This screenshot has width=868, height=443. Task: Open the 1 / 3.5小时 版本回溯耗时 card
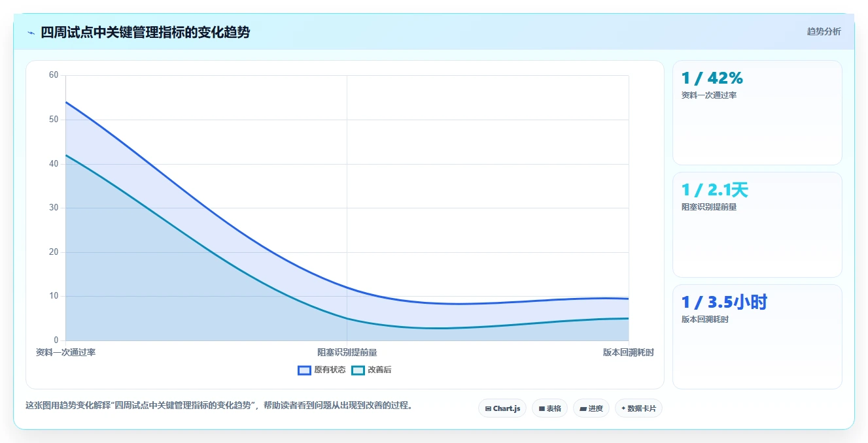[757, 336]
